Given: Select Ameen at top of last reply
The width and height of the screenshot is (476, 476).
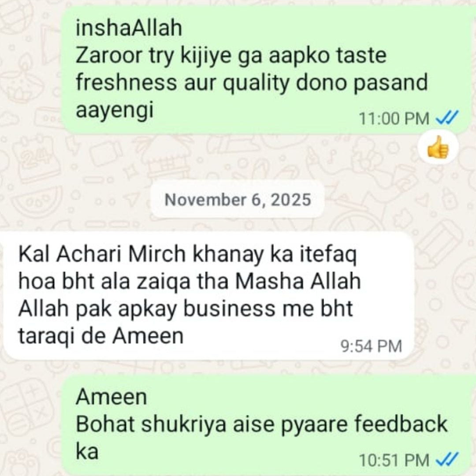Looking at the screenshot, I should (112, 396).
